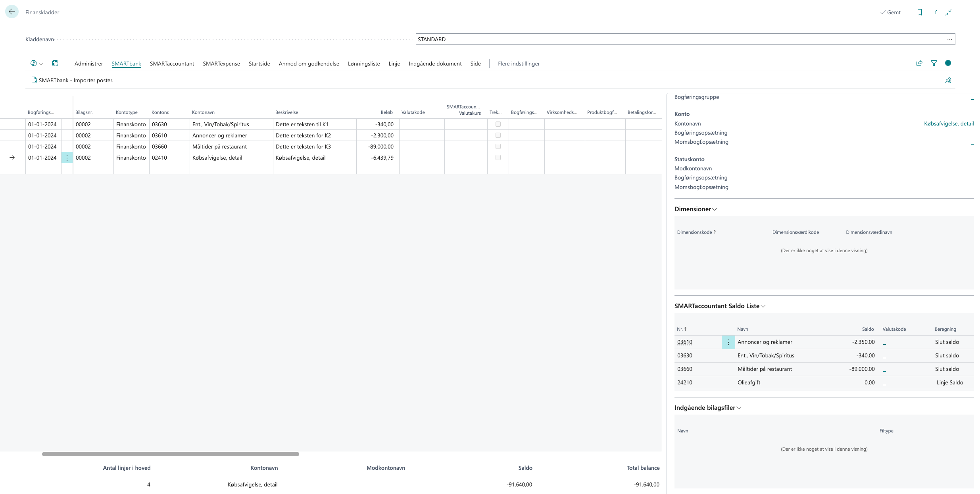Open Kladdenavn lookup ellipsis button

coord(949,39)
